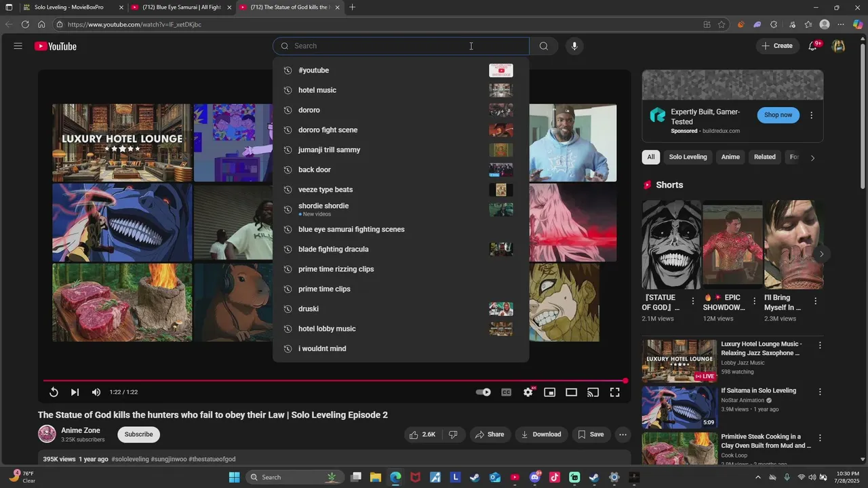
Task: Choose dororo fight scene suggestion
Action: click(x=401, y=130)
